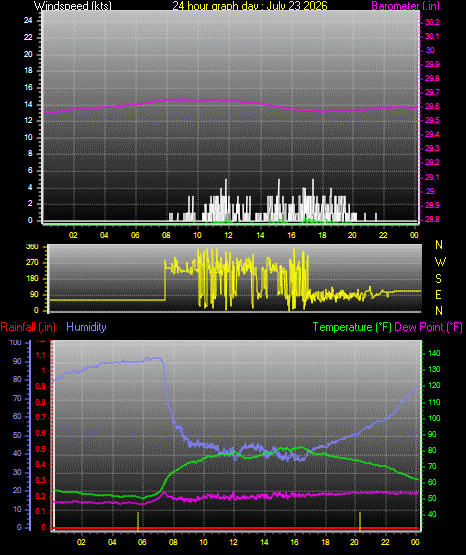Select the S compass direction label
The width and height of the screenshot is (466, 555).
coord(438,279)
